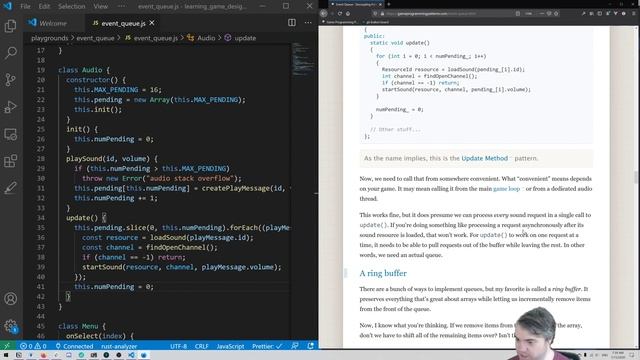Show errors and warnings count panel
The image size is (640, 360).
pos(33,346)
